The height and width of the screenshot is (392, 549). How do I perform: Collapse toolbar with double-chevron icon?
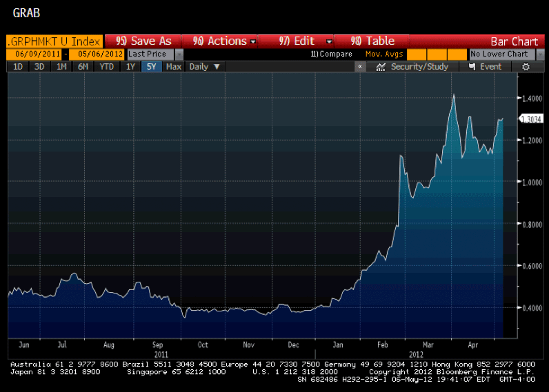tap(360, 67)
